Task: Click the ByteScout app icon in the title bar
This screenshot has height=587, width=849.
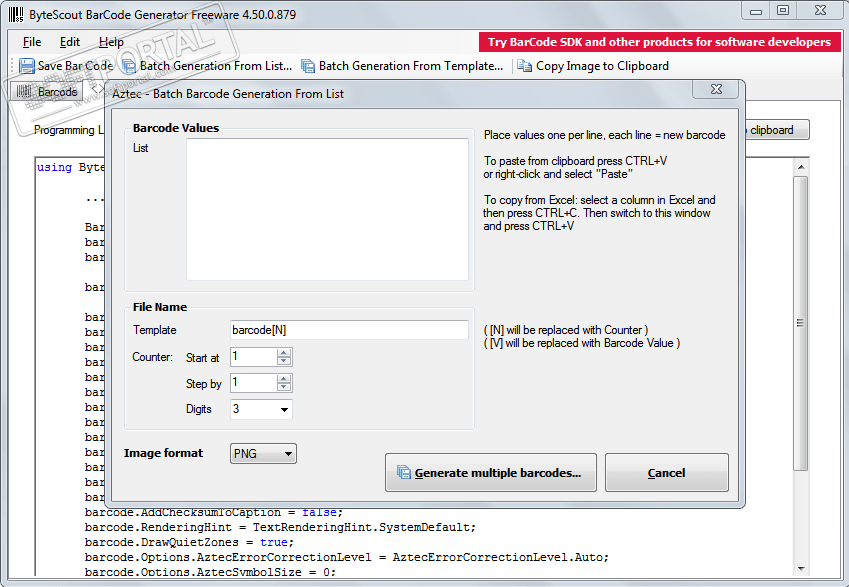Action: click(x=16, y=15)
